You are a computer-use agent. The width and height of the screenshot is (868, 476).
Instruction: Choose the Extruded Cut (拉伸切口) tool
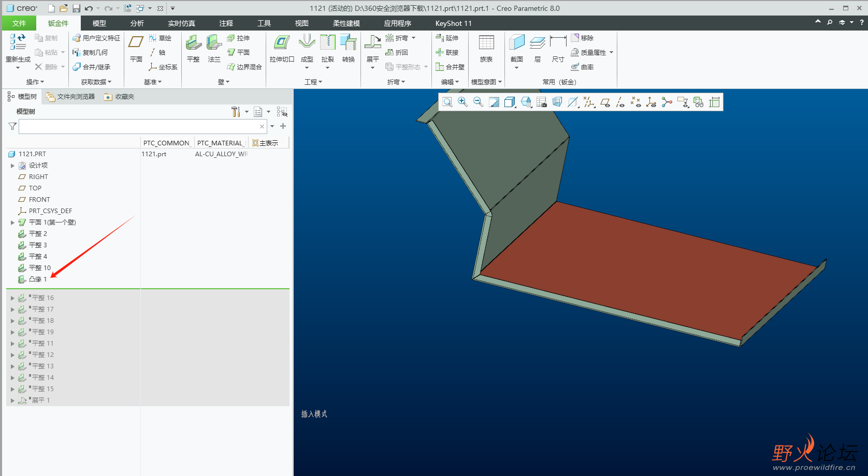(x=282, y=48)
